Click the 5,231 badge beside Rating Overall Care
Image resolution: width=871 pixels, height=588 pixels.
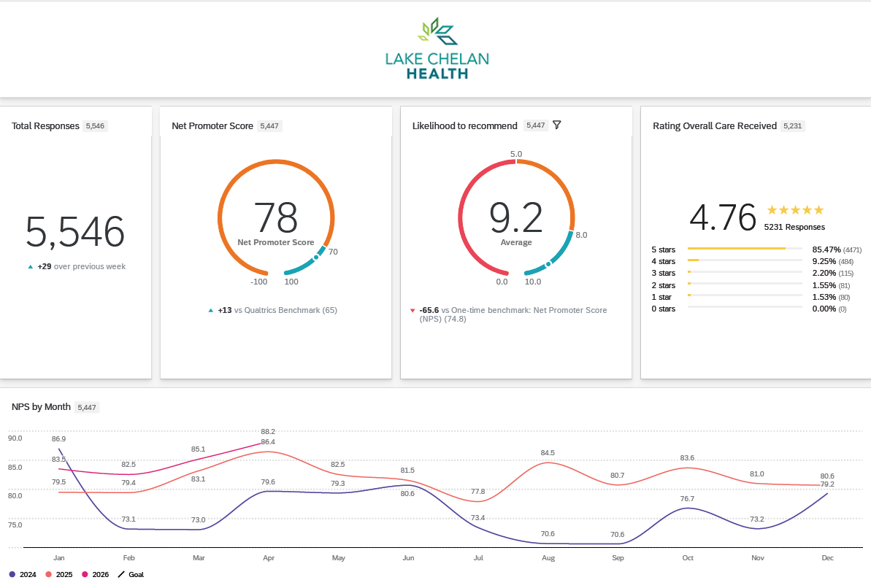coord(792,126)
